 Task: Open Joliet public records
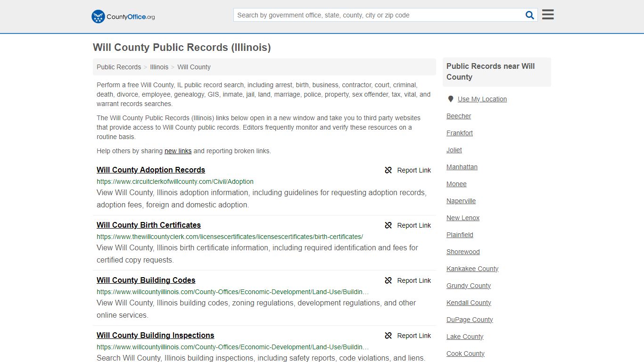(x=454, y=150)
